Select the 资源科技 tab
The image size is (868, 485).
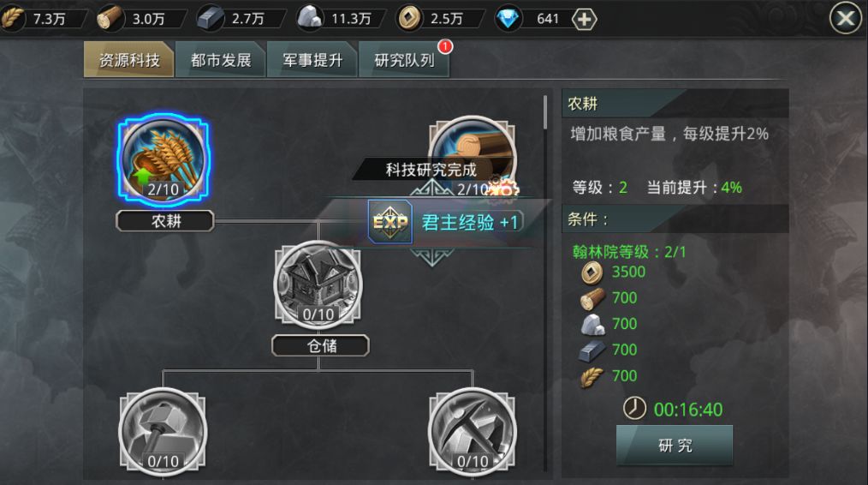pos(129,59)
